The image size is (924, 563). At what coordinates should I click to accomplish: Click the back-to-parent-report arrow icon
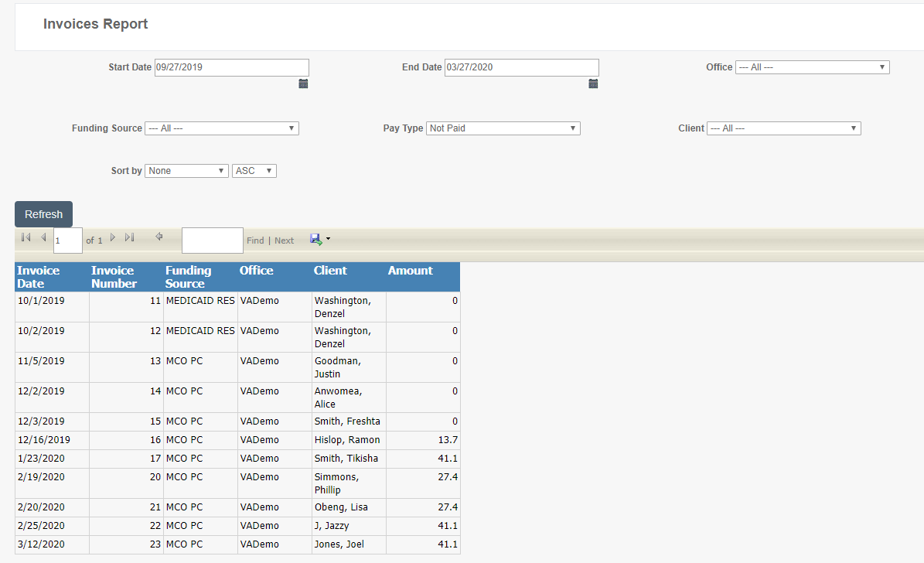click(159, 237)
